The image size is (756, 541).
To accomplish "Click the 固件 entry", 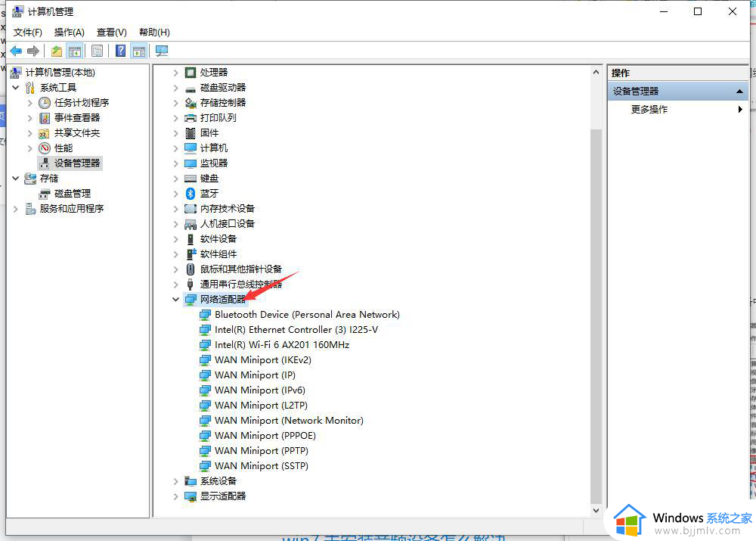I will pyautogui.click(x=209, y=132).
